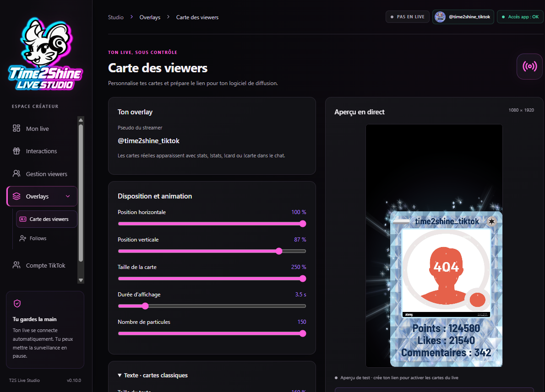Select Overlays menu item
The width and height of the screenshot is (545, 392).
[x=42, y=196]
